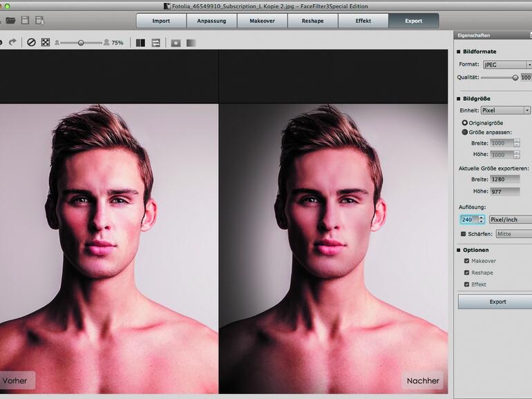Select the Export tab

coord(414,21)
